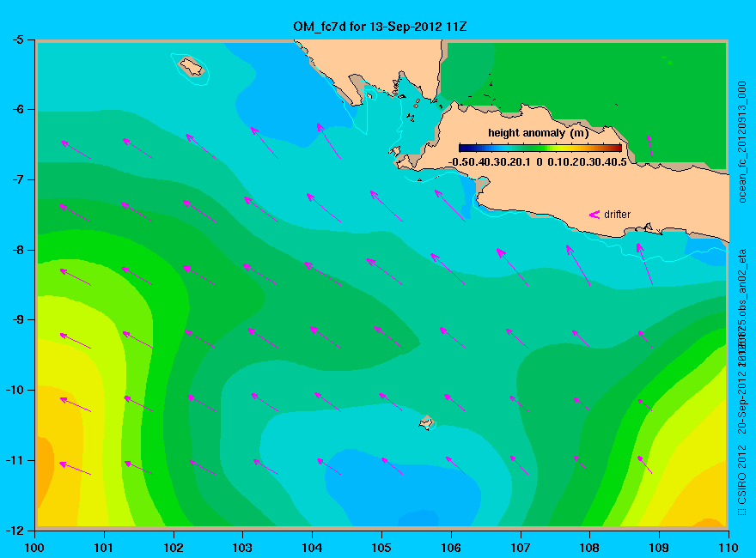The width and height of the screenshot is (756, 558).
Task: Click the 'drifter' legend label
Action: coord(617,215)
